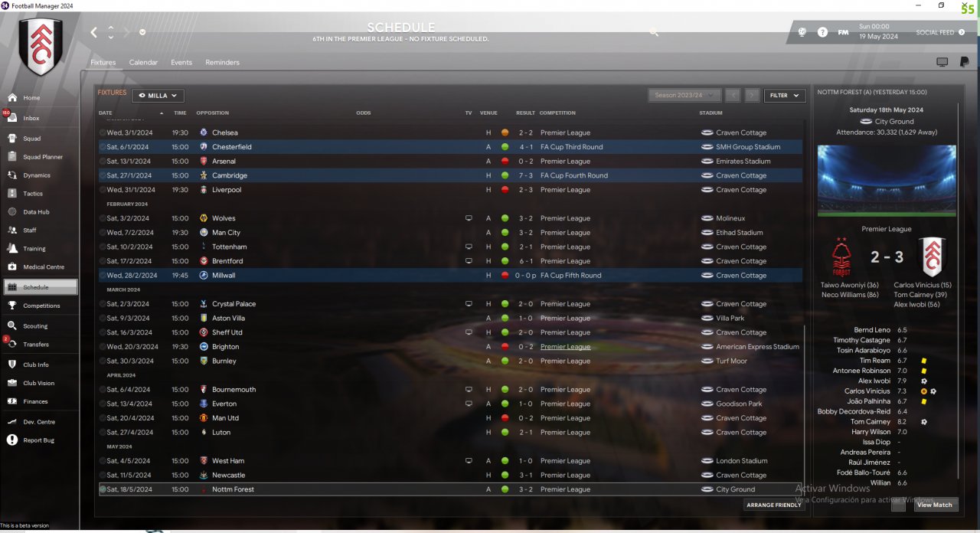Select the Luton fixture row circle
This screenshot has height=533, width=980.
103,433
